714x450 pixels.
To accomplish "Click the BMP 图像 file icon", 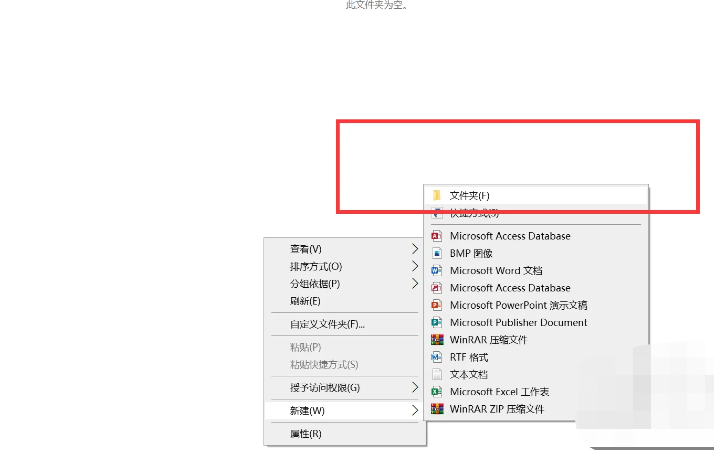I will [436, 253].
